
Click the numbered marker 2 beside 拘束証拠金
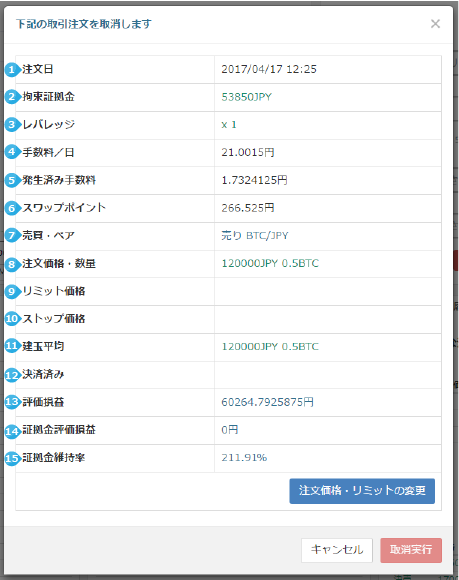(12, 97)
